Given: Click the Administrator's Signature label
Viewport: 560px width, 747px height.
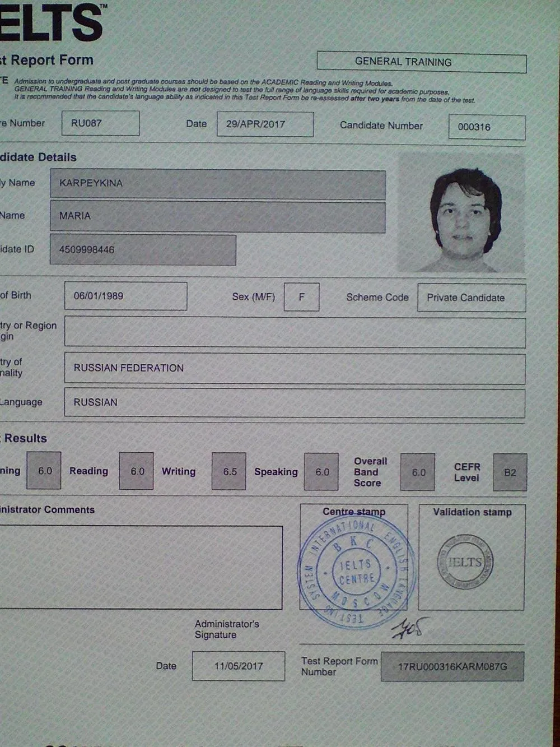Looking at the screenshot, I should (x=227, y=629).
